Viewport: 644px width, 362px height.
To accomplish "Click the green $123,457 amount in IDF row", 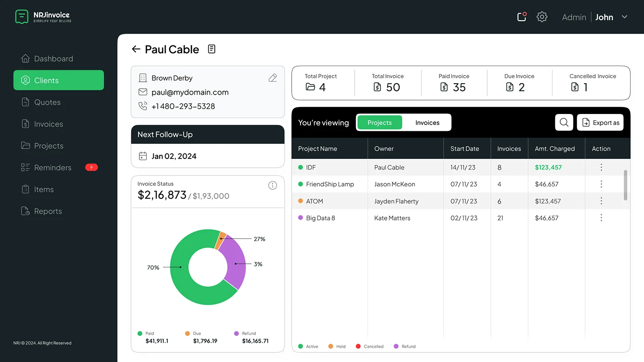I will 548,167.
